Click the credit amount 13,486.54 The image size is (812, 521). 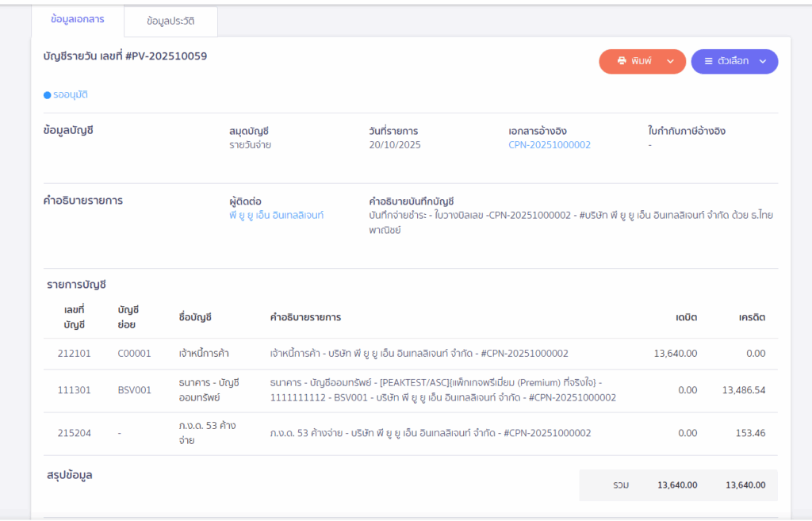click(744, 390)
